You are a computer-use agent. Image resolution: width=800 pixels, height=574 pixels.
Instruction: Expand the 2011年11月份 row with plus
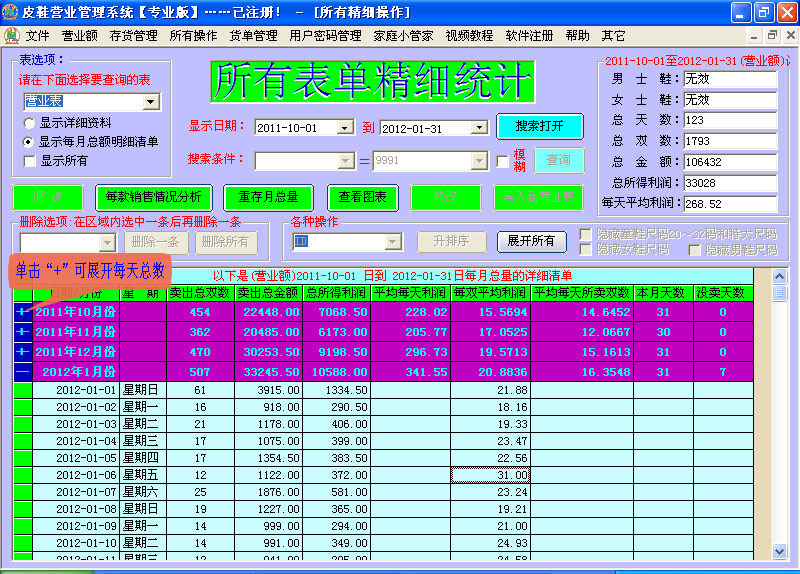pyautogui.click(x=22, y=332)
